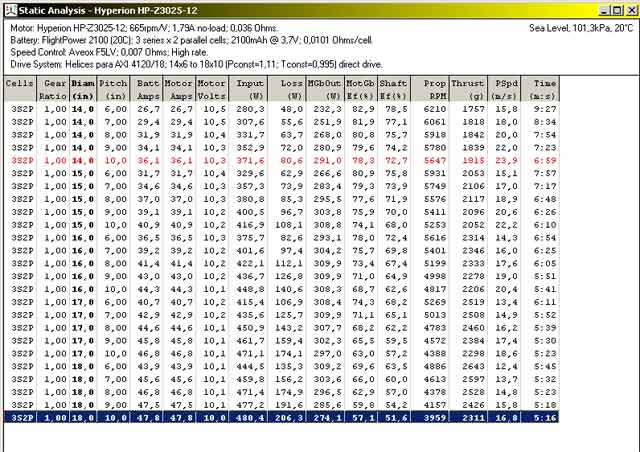Click the Input (W) column header
640x452 pixels.
[x=250, y=86]
